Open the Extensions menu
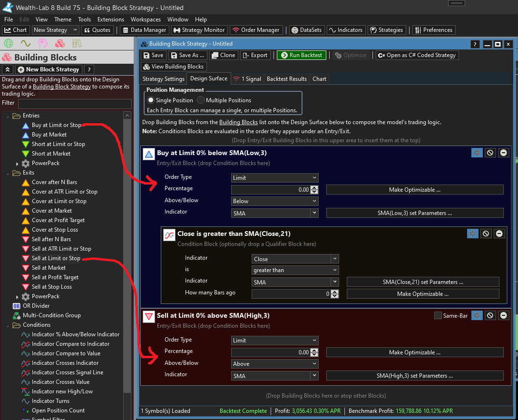518x420 pixels. tap(111, 20)
